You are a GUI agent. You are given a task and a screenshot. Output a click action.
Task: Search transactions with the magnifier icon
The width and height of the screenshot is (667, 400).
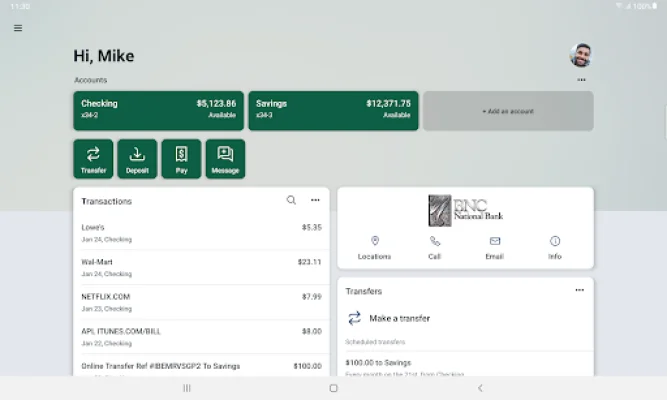pyautogui.click(x=291, y=200)
